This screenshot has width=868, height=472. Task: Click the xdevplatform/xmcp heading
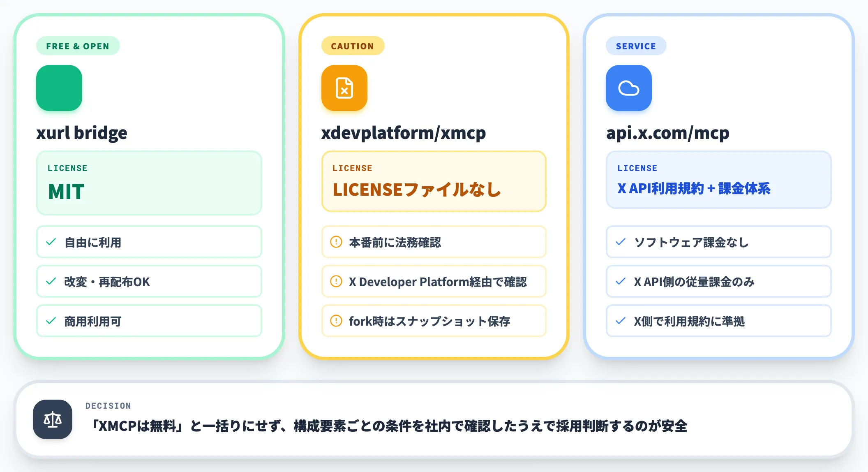click(x=404, y=133)
